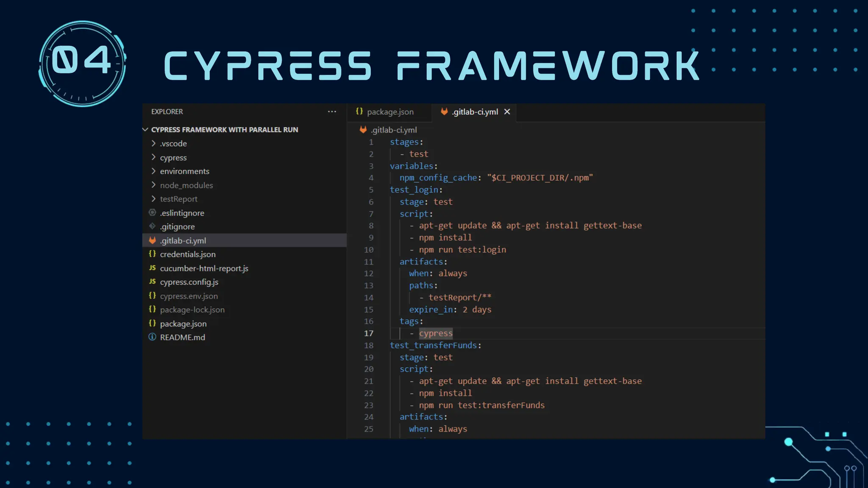The width and height of the screenshot is (868, 488).
Task: Select the .gitlab-ci.yml editor tab
Action: pos(474,112)
